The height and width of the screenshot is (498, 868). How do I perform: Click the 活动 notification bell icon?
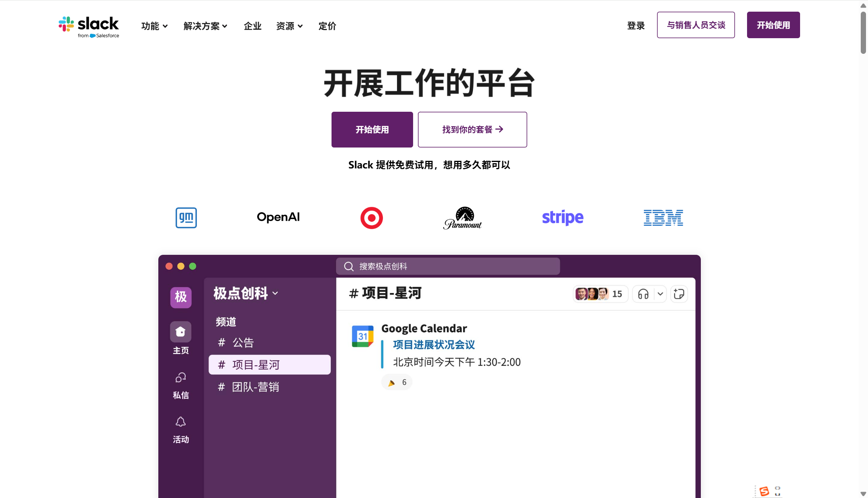(x=180, y=421)
